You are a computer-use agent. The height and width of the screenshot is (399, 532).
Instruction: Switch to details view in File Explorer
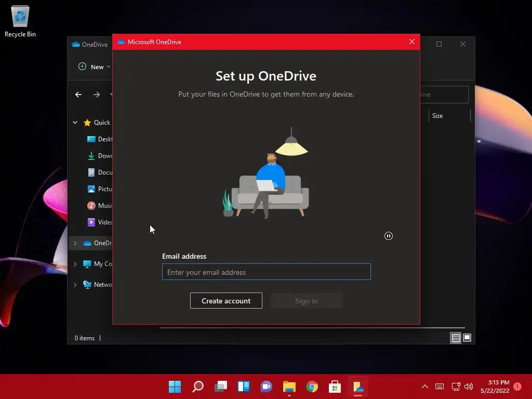(456, 338)
